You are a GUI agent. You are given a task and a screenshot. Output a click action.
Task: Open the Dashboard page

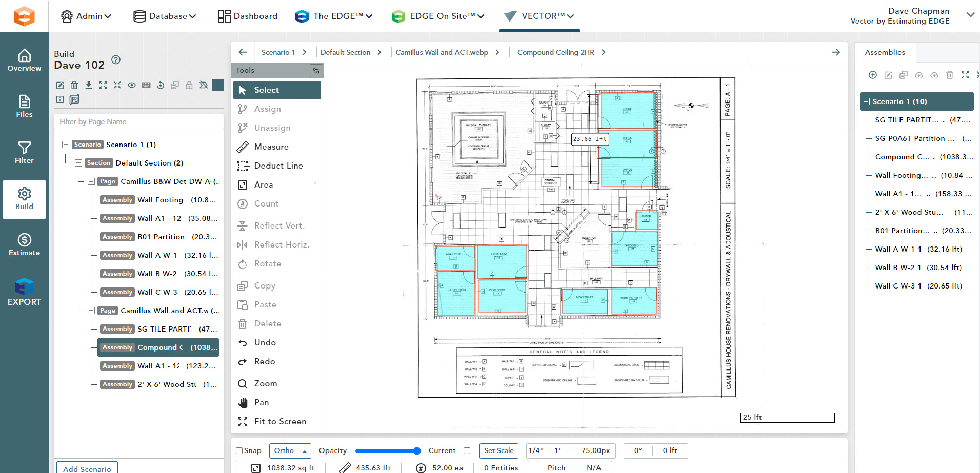pyautogui.click(x=248, y=16)
